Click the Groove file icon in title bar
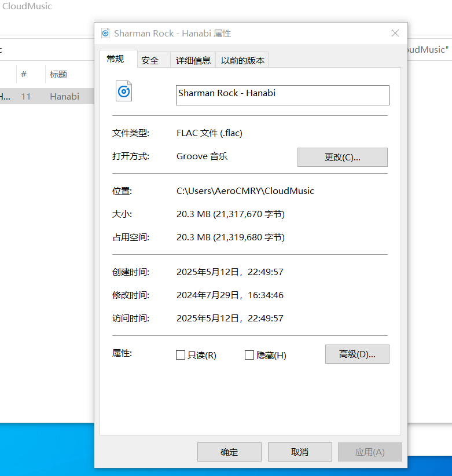The image size is (452, 476). tap(105, 33)
